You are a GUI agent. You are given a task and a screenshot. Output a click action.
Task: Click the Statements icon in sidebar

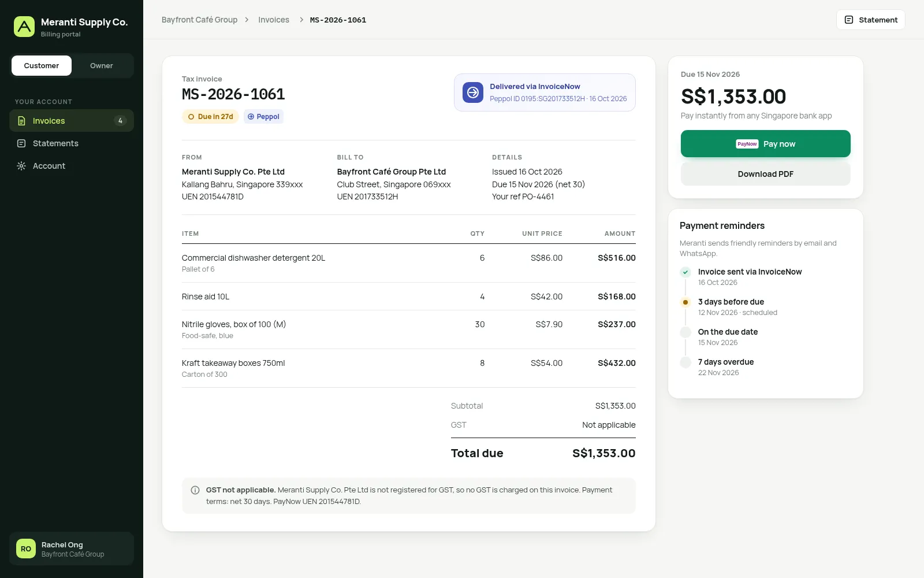[x=21, y=143]
